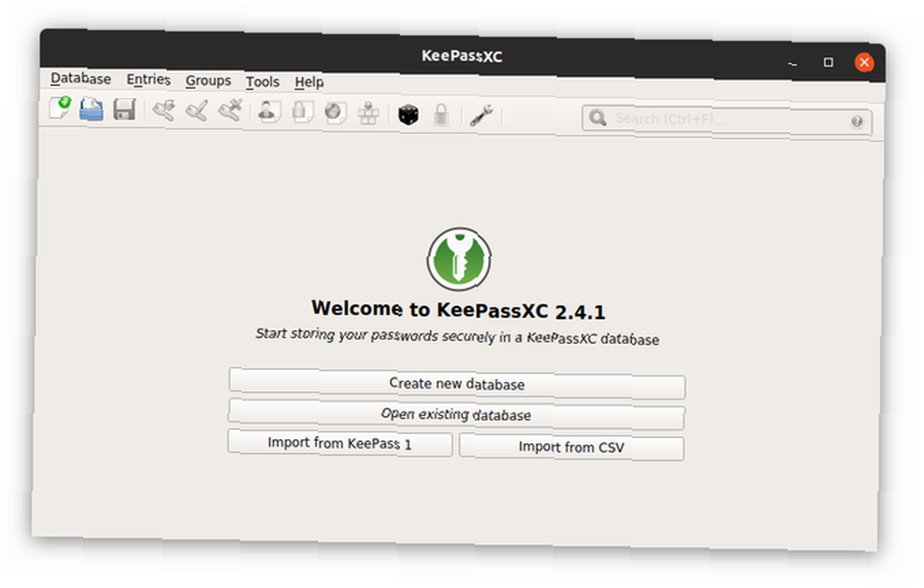Click the Open database folder icon
The width and height of the screenshot is (924, 588).
coord(91,110)
